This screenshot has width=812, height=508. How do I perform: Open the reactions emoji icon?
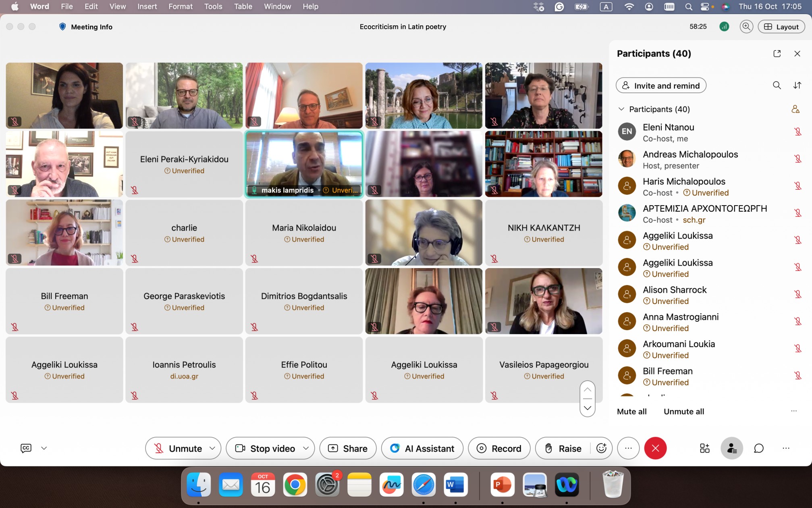pyautogui.click(x=601, y=448)
